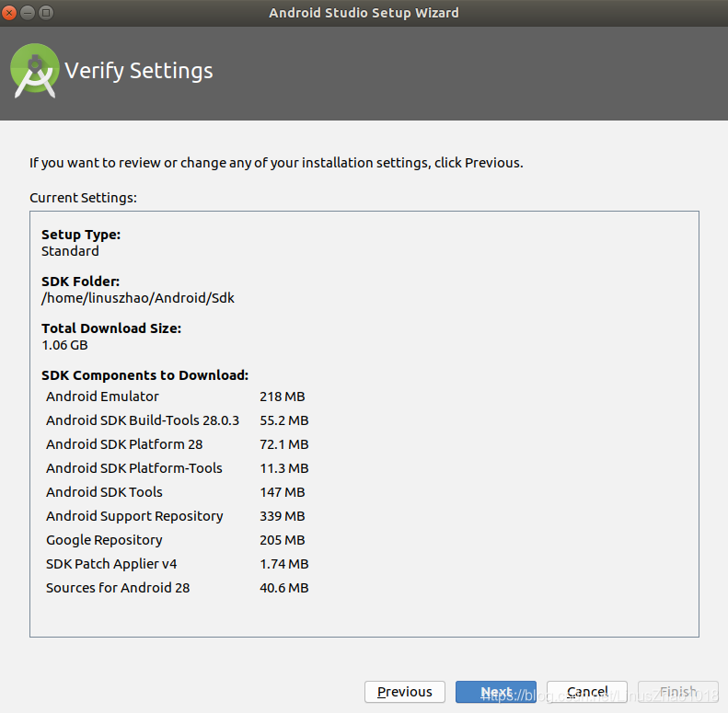Click the 339 MB size value
This screenshot has width=728, height=713.
[283, 516]
